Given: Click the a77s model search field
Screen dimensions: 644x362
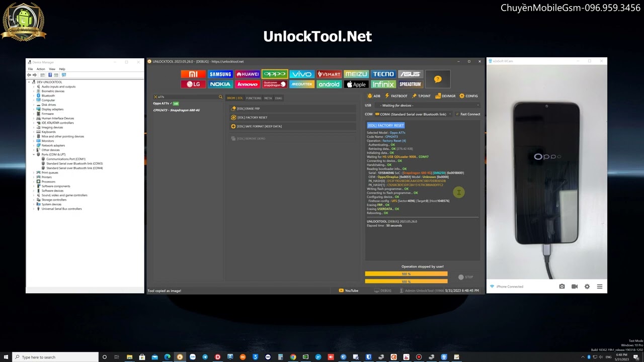Looking at the screenshot, I should point(188,97).
